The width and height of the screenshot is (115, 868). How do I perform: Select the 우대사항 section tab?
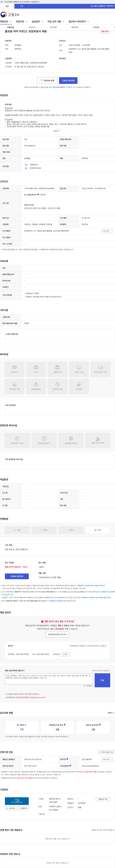(x=53, y=27)
